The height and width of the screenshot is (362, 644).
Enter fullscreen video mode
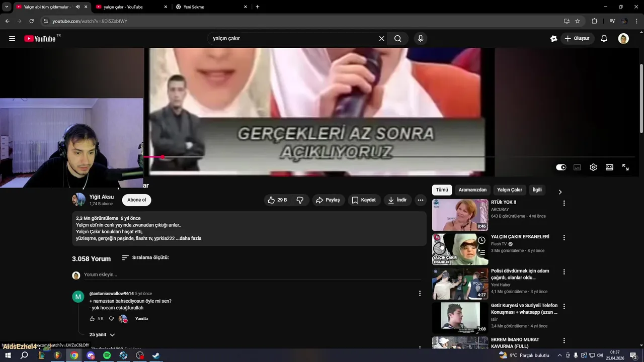[x=625, y=167]
